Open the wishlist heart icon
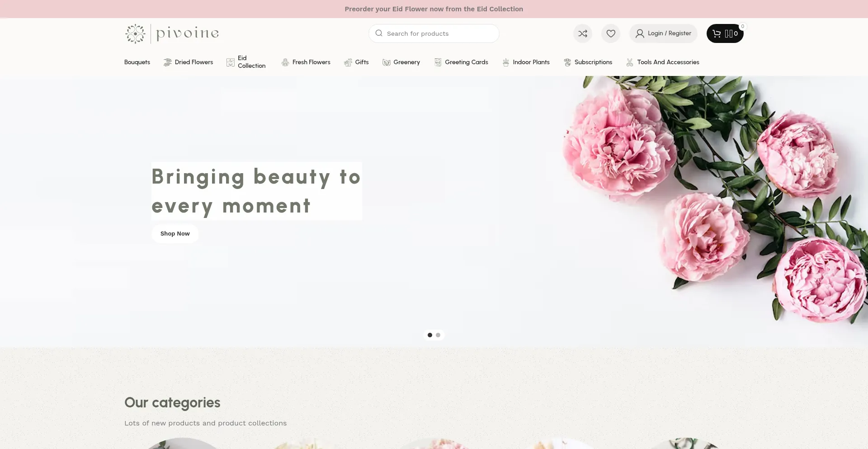Image resolution: width=868 pixels, height=449 pixels. coord(611,33)
